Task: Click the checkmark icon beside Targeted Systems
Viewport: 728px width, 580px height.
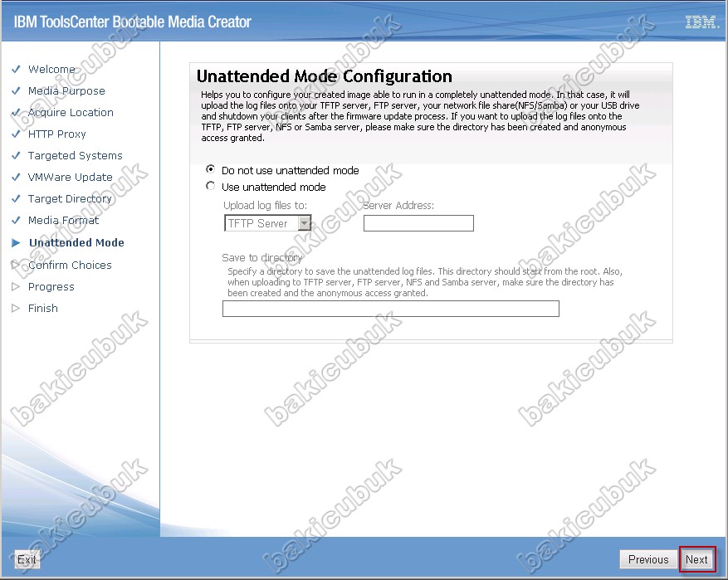Action: [16, 155]
